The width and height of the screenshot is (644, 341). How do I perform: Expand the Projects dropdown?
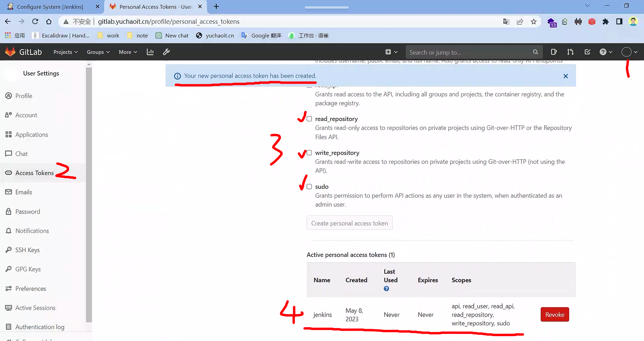(x=65, y=52)
